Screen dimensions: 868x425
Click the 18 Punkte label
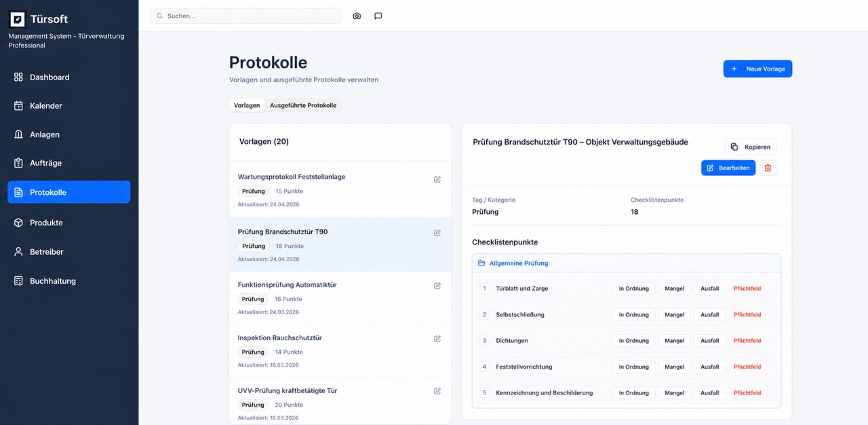pos(290,246)
